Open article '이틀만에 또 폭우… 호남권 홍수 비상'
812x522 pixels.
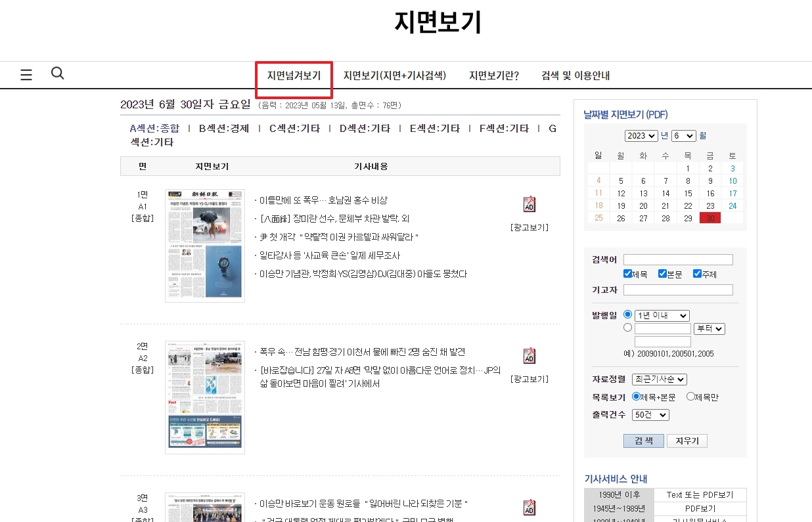tap(323, 200)
